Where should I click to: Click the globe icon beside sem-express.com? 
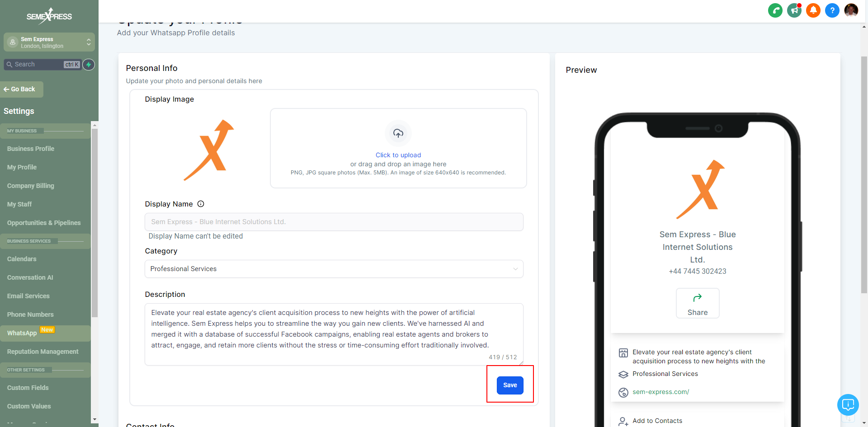pos(623,392)
